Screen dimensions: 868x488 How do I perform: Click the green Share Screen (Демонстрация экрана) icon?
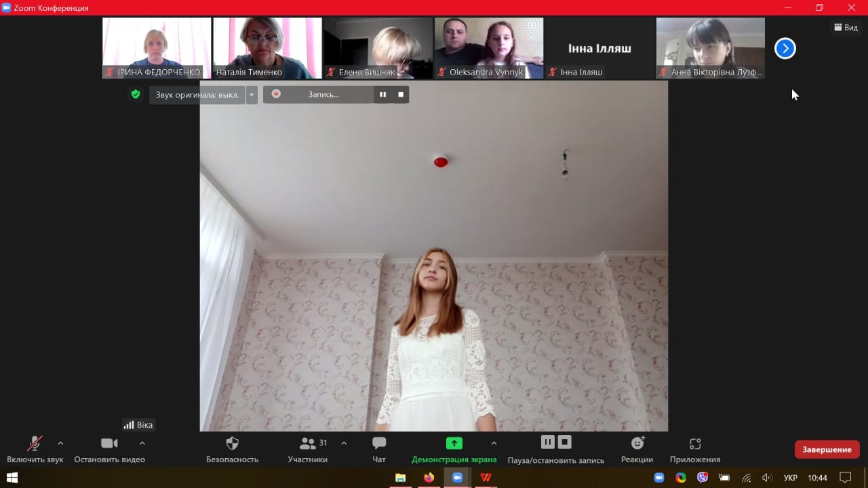pos(454,443)
